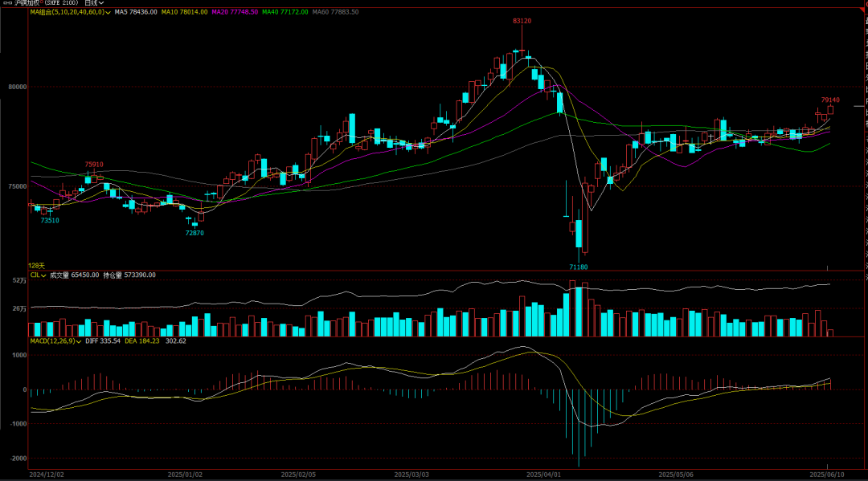Click the 2025/06/10 date label
This screenshot has width=868, height=481.
pos(827,475)
